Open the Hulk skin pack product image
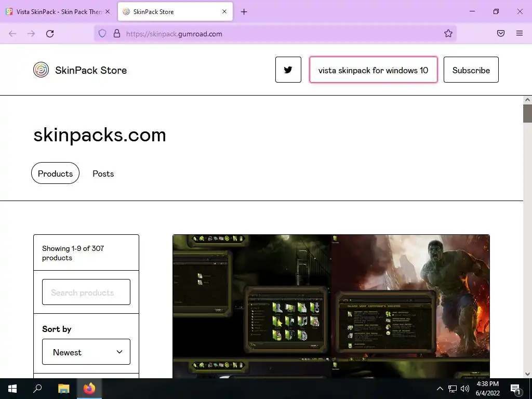The image size is (532, 399). pos(331,307)
